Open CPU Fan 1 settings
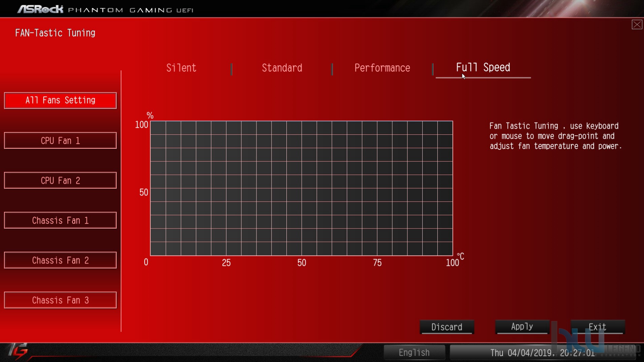 60,140
